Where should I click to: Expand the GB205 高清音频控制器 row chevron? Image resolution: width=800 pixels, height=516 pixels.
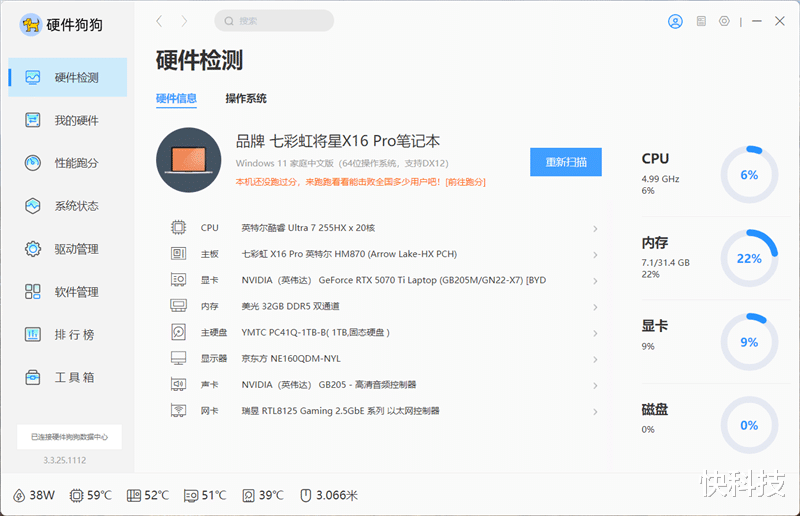click(x=595, y=386)
